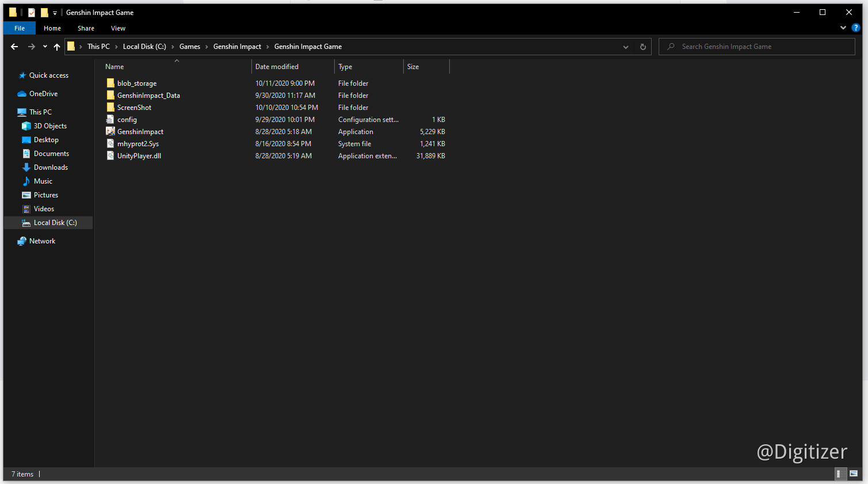This screenshot has height=484, width=868.
Task: Click the Search Genshin Impact Game field
Action: 756,47
